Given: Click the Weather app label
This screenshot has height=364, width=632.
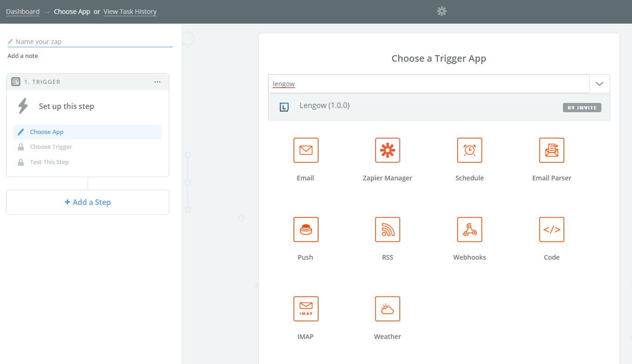Looking at the screenshot, I should (388, 337).
